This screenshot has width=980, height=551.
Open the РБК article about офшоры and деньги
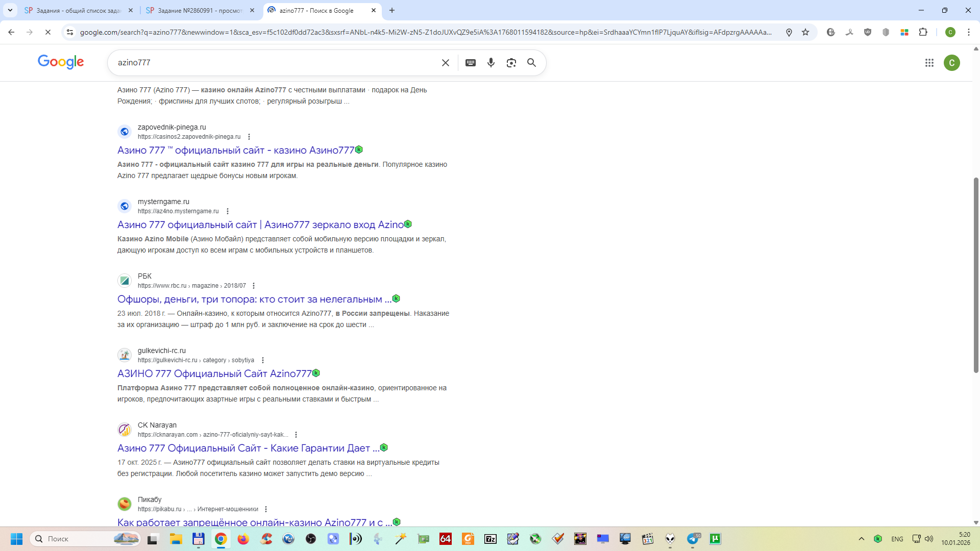[x=254, y=299]
